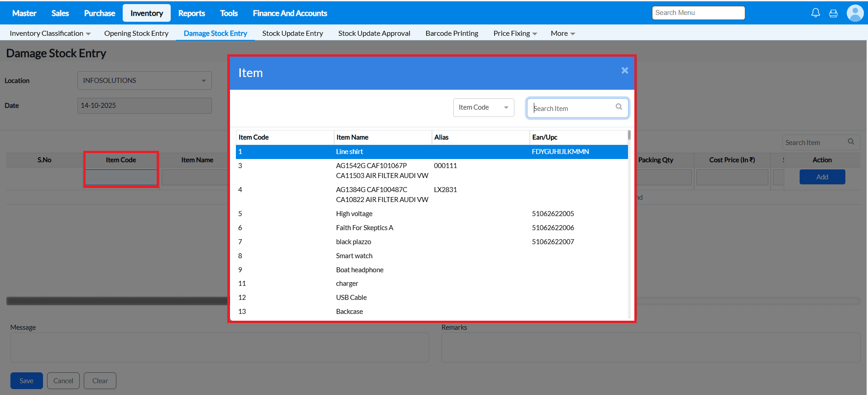Open the More menu
868x395 pixels.
562,34
